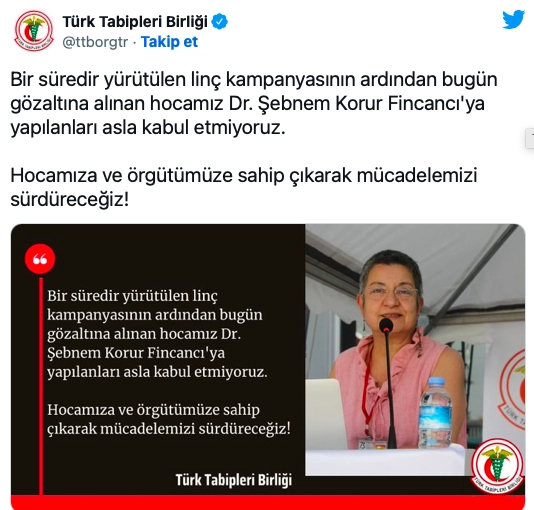Viewport: 534px width, 510px height.
Task: Open the photo of the woman speaking
Action: pyautogui.click(x=415, y=350)
